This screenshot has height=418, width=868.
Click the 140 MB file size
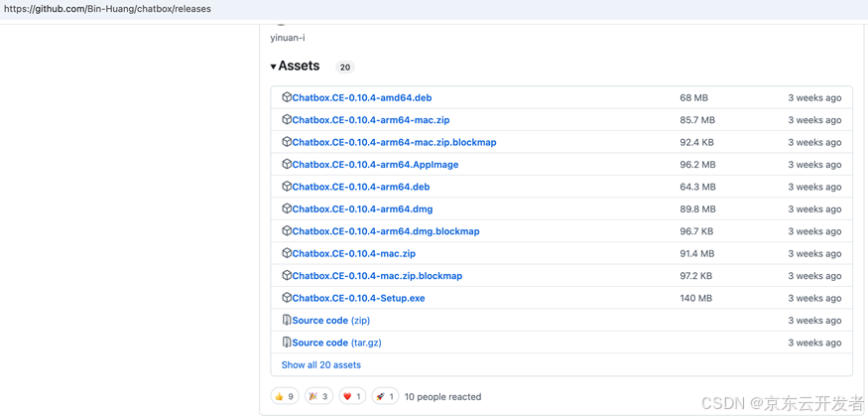[695, 298]
